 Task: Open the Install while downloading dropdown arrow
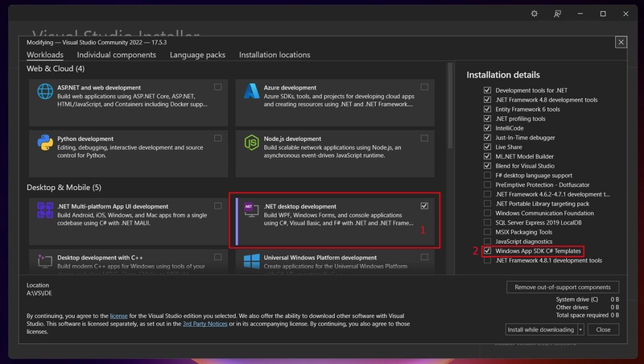click(x=580, y=329)
